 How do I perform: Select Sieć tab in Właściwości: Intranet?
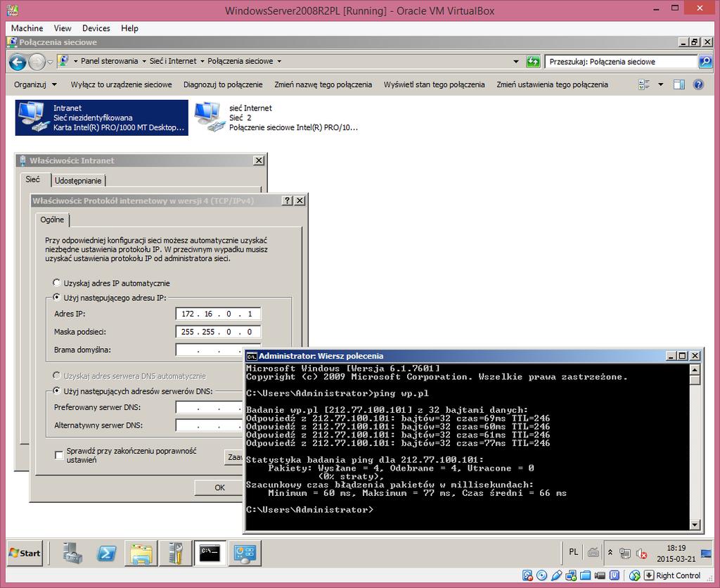pos(32,179)
